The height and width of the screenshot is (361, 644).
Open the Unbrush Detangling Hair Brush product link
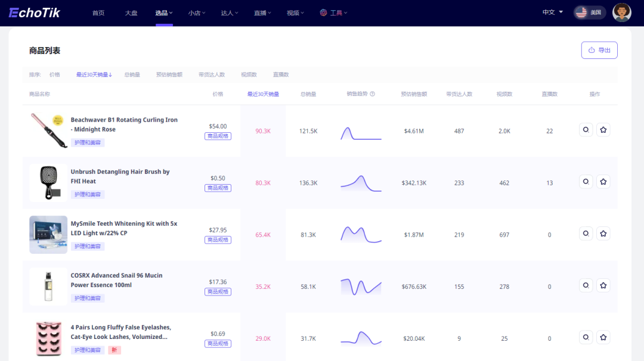[x=120, y=176]
